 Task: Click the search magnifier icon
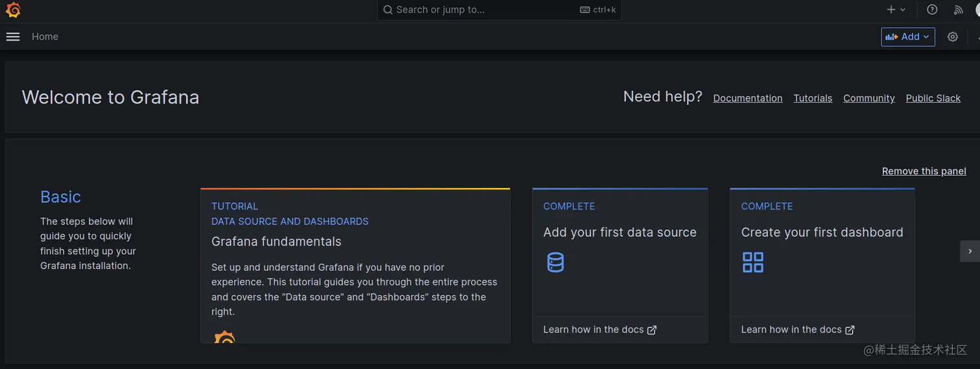388,10
